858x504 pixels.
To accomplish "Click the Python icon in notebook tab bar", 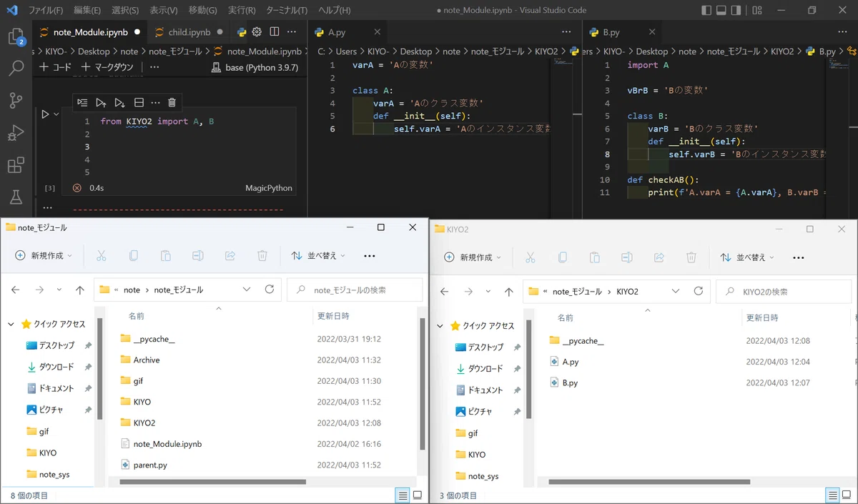I will coord(242,32).
